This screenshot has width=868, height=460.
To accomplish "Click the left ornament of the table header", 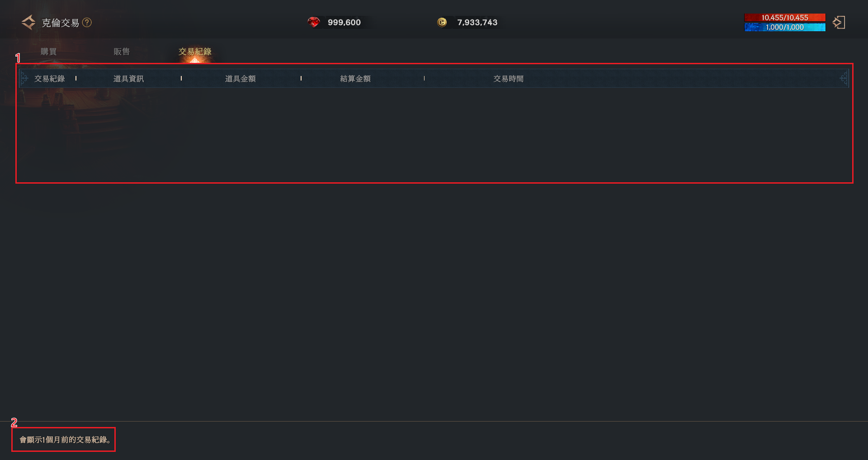I will coord(24,78).
